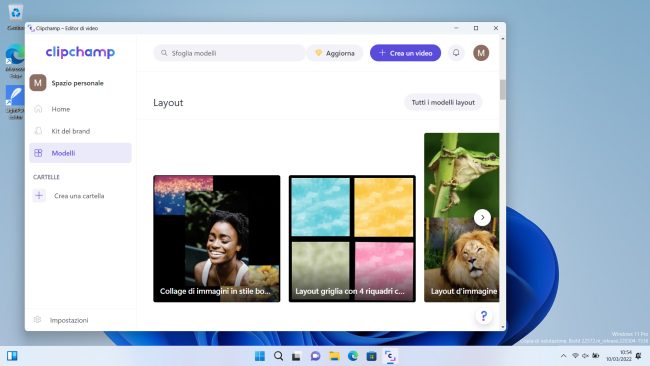Image resolution: width=650 pixels, height=366 pixels.
Task: Open the help question mark button
Action: (x=484, y=316)
